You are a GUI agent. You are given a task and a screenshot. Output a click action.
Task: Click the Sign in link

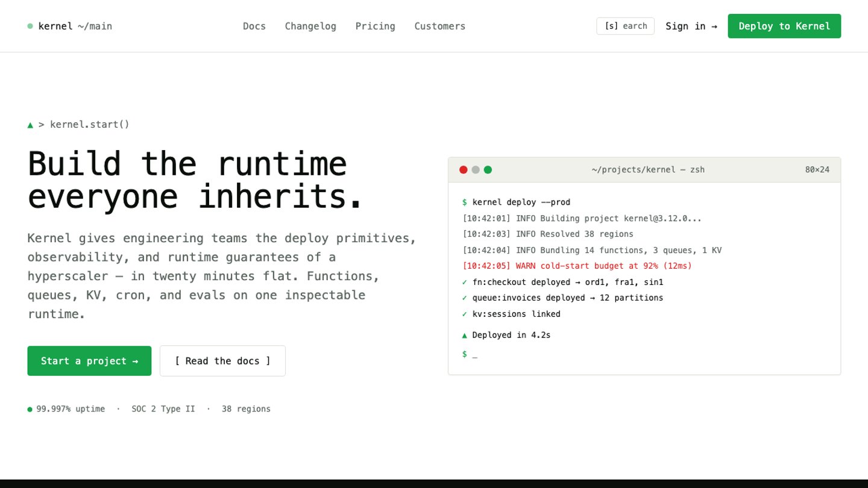(691, 26)
